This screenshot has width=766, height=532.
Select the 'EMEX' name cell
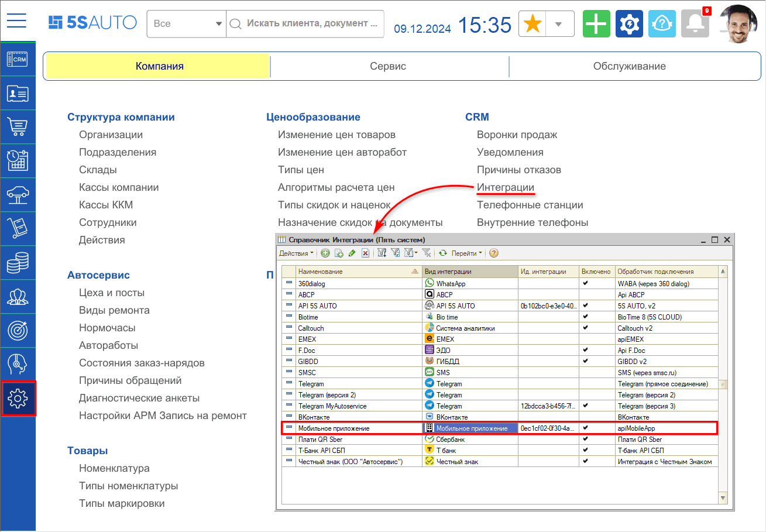click(x=359, y=339)
